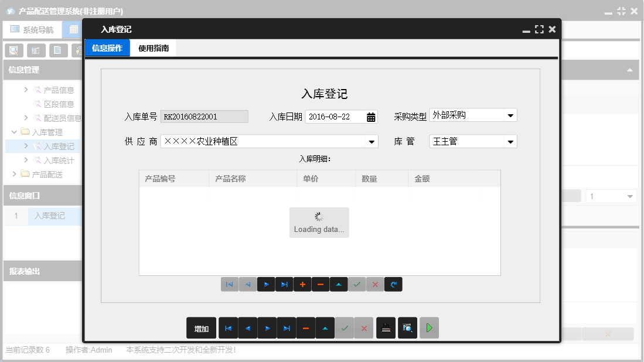Open the 采购类型 dropdown showing 外部采购
This screenshot has width=644, height=362.
(511, 115)
